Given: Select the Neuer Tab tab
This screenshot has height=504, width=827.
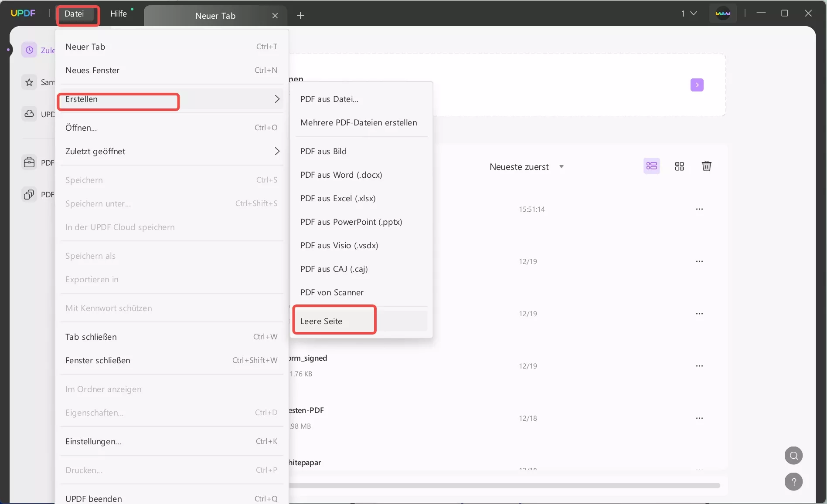Looking at the screenshot, I should (215, 16).
